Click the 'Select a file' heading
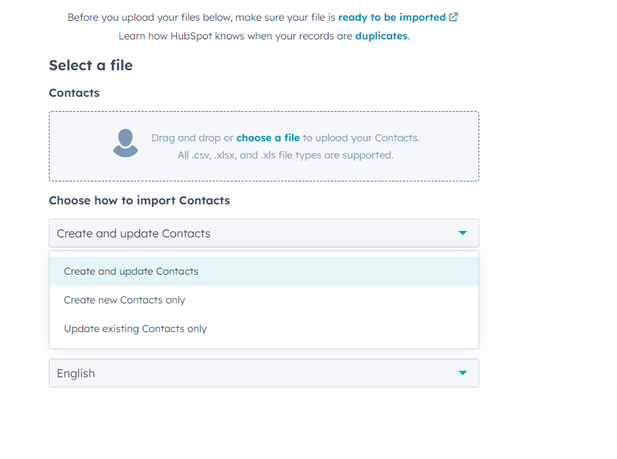The height and width of the screenshot is (459, 617). tap(91, 66)
